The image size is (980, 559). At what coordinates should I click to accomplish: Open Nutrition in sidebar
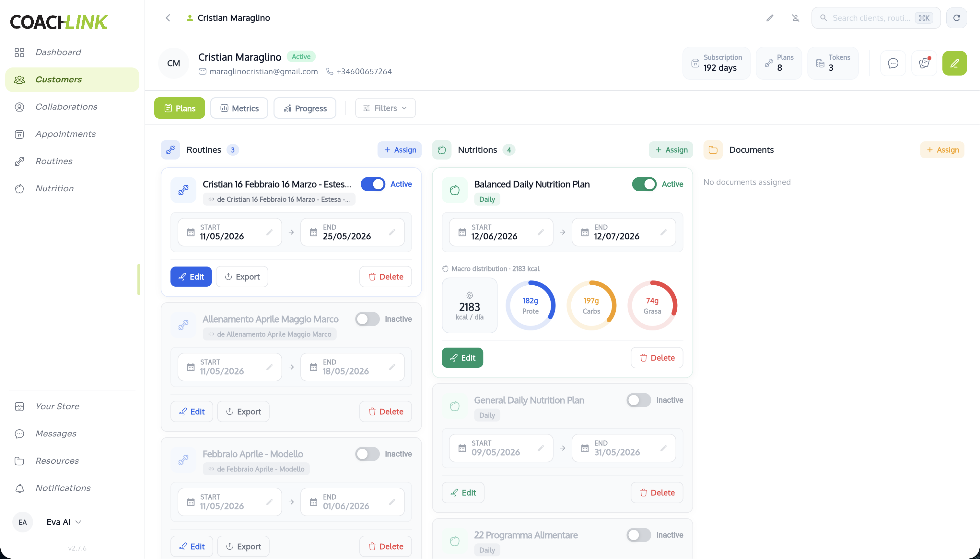(x=72, y=188)
